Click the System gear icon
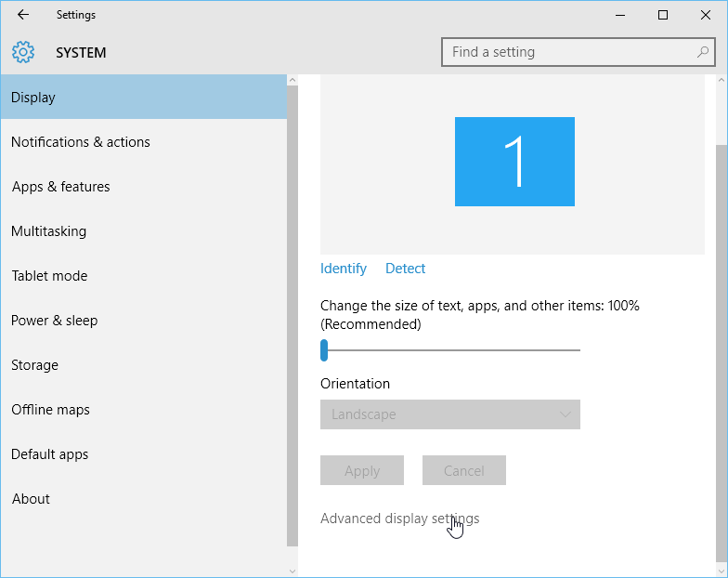Viewport: 728px width, 578px height. 23,52
